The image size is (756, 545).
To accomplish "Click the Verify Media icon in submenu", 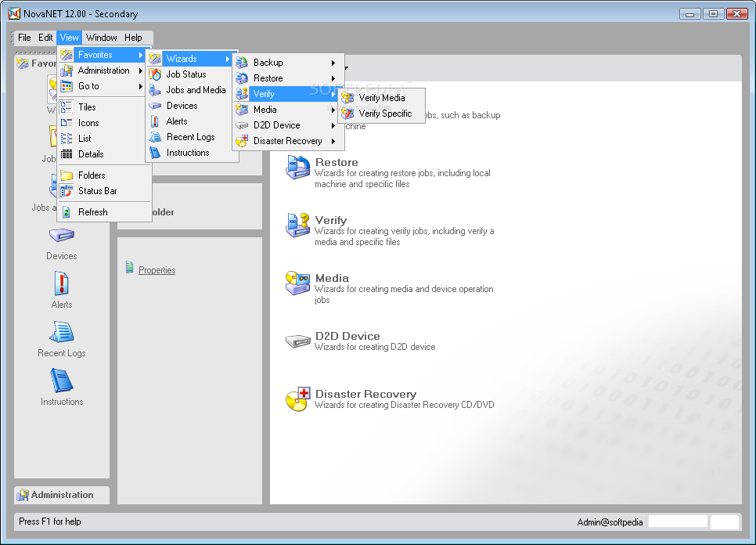I will click(347, 98).
